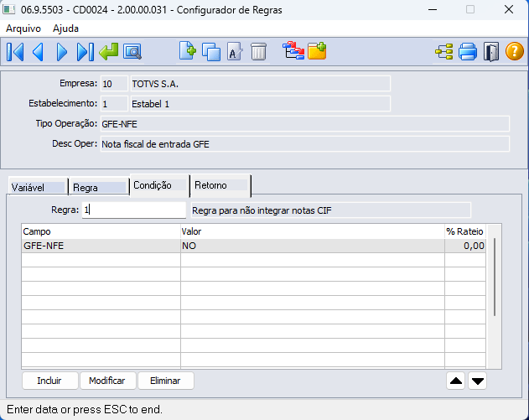Open the Ajuda menu

click(x=65, y=29)
